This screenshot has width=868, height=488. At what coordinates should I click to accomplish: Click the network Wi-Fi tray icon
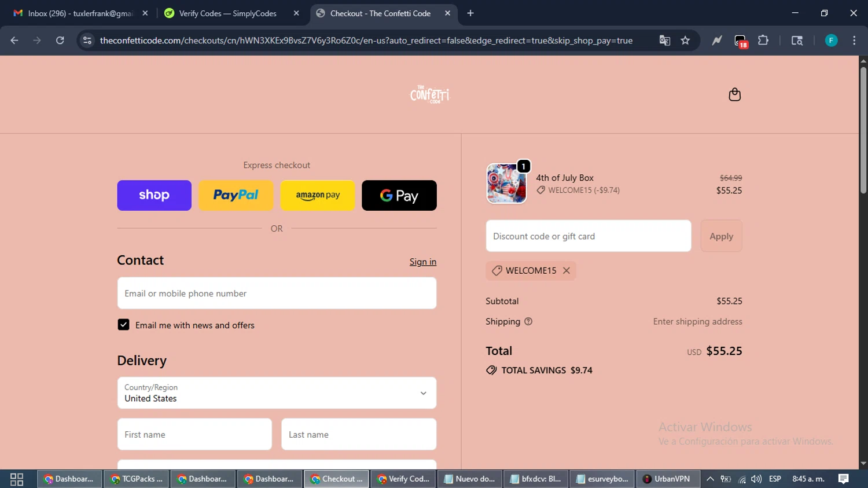coord(742,479)
